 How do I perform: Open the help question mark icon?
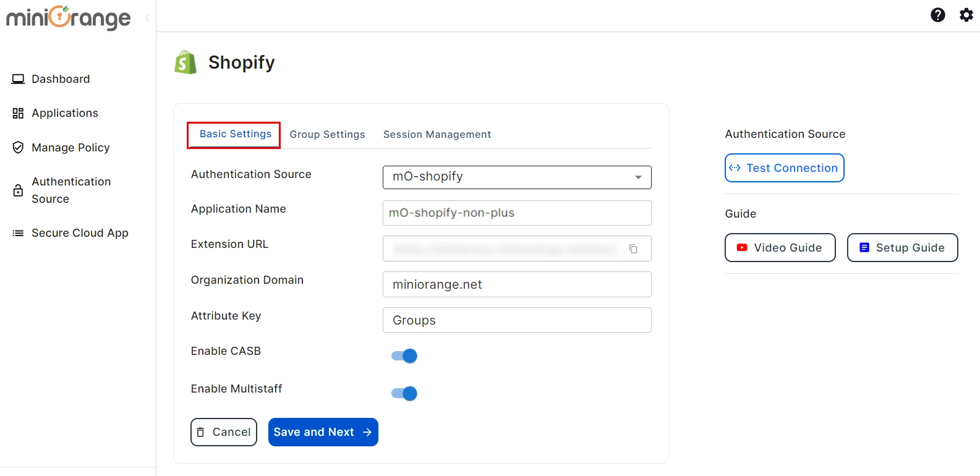click(x=938, y=15)
